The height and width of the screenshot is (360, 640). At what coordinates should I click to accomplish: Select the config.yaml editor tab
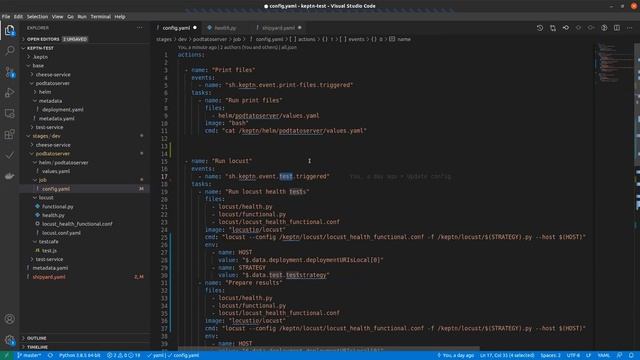[177, 28]
